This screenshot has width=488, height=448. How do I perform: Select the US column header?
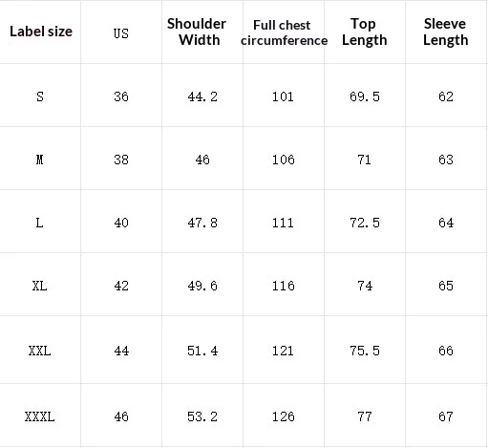pyautogui.click(x=121, y=33)
